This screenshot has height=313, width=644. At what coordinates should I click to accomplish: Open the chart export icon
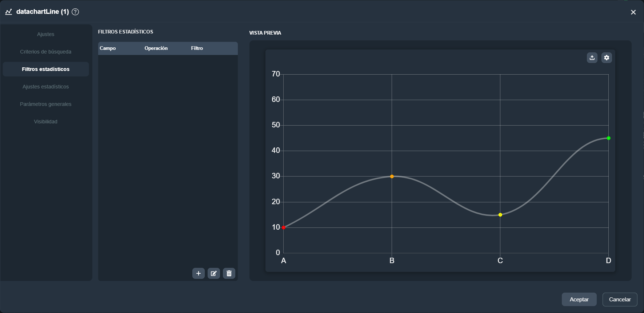click(592, 58)
